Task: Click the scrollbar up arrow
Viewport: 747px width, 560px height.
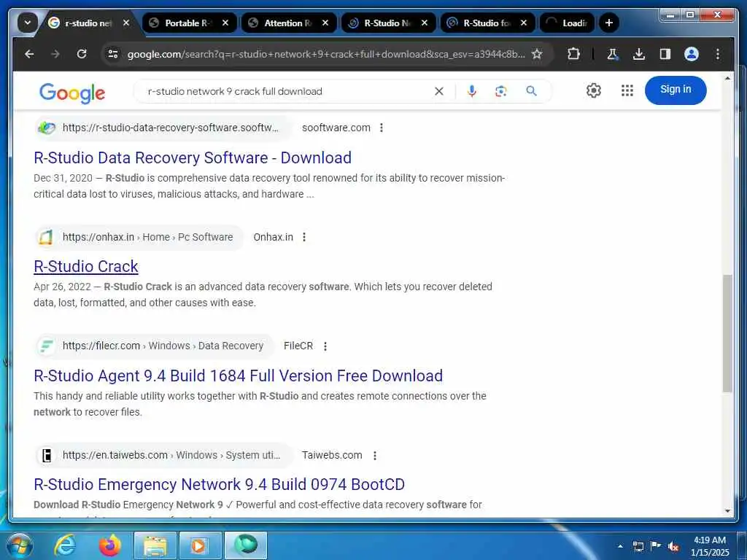Action: [x=727, y=78]
